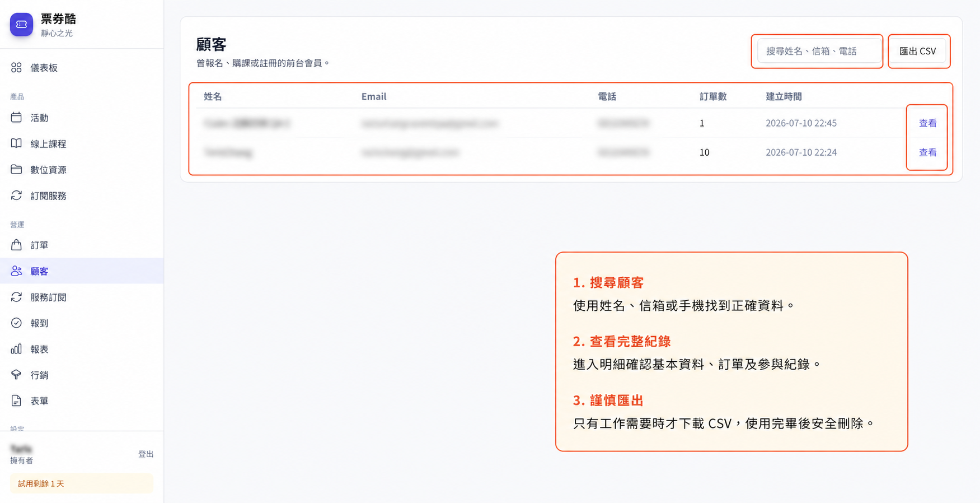Focus the 搜尋姓名、信箱、電話 search field
The image size is (980, 503).
pyautogui.click(x=819, y=51)
